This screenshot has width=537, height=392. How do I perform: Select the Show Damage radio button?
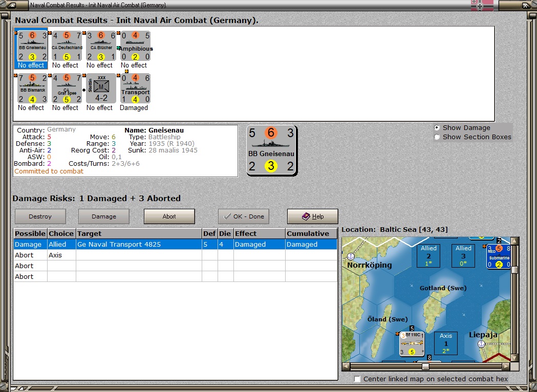tap(437, 128)
